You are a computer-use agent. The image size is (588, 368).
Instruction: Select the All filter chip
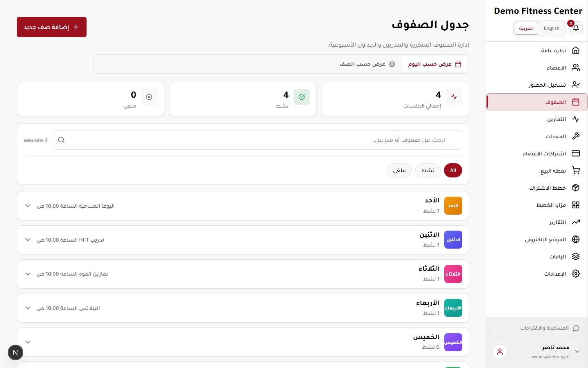(453, 171)
